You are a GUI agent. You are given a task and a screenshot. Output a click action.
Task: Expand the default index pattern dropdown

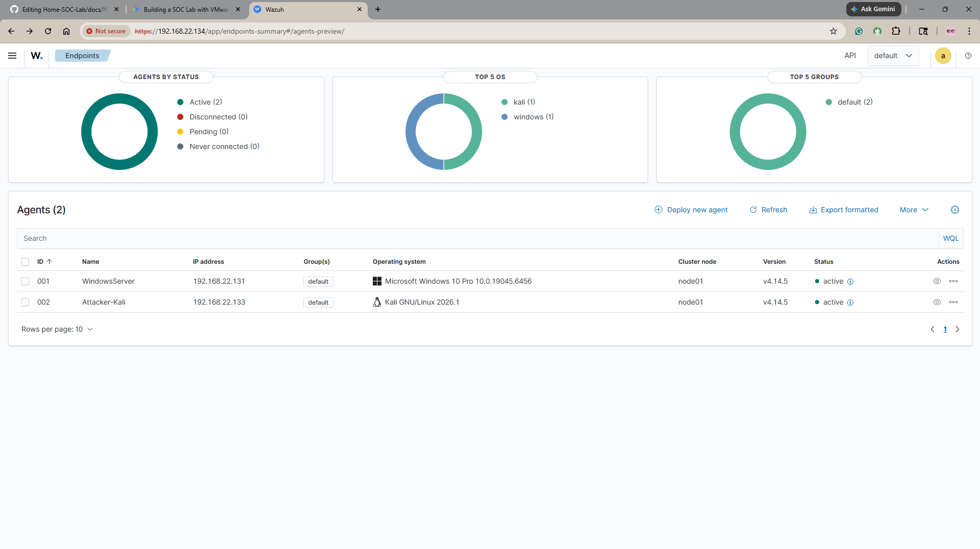[893, 56]
